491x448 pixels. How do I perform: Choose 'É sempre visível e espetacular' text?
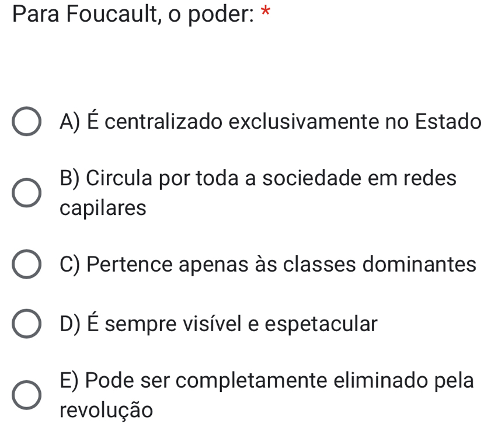pyautogui.click(x=232, y=322)
